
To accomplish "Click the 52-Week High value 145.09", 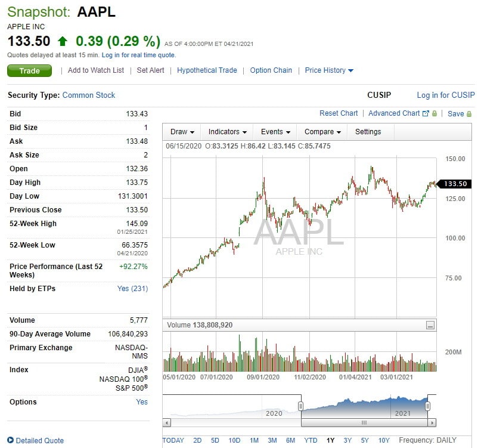I will (137, 224).
